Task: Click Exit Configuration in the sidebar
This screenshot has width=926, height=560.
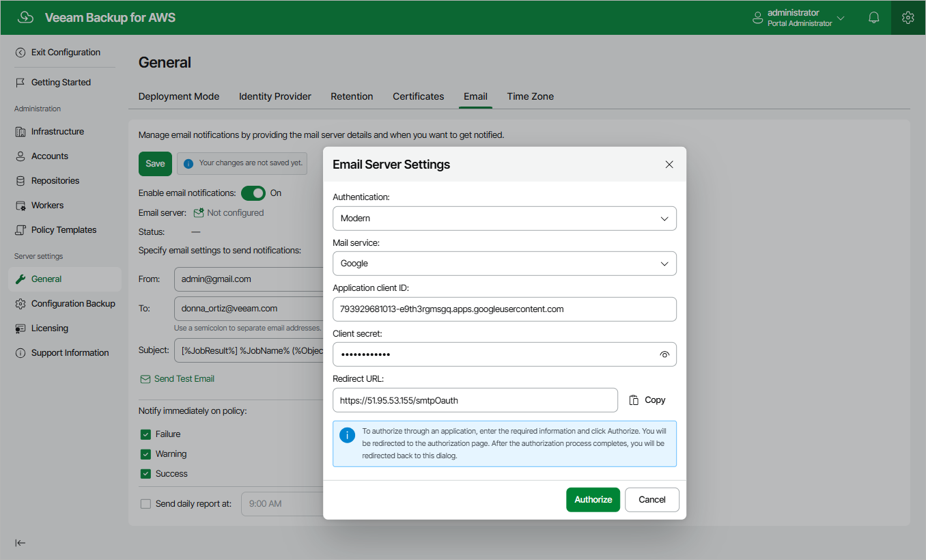Action: tap(66, 53)
